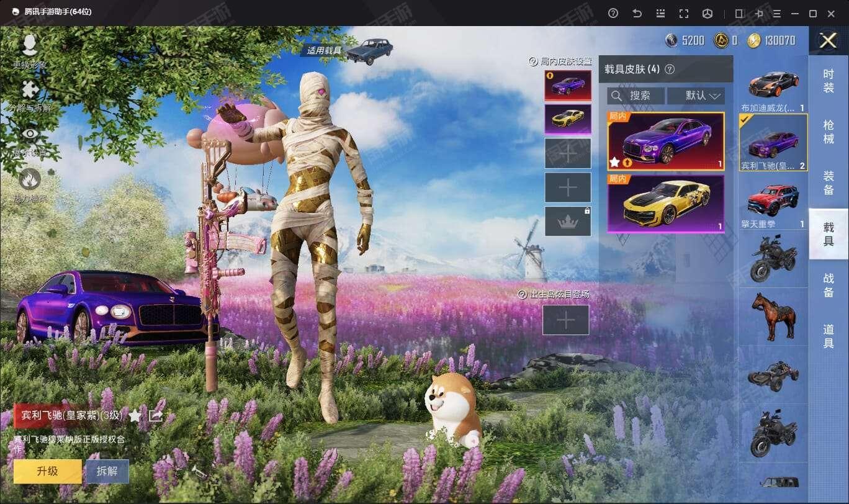Click the gold AG coin currency icon

(721, 40)
